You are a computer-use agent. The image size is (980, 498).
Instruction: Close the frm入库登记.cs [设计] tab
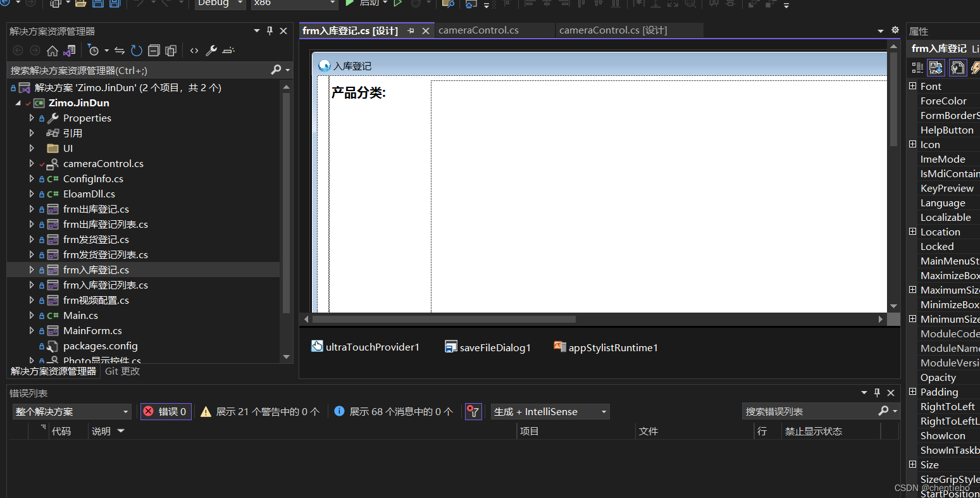click(426, 31)
